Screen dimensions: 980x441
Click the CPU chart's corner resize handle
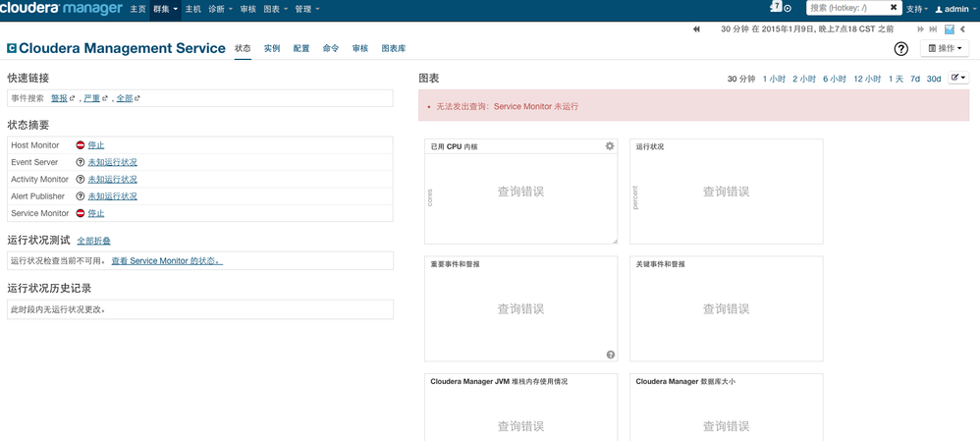tap(615, 241)
